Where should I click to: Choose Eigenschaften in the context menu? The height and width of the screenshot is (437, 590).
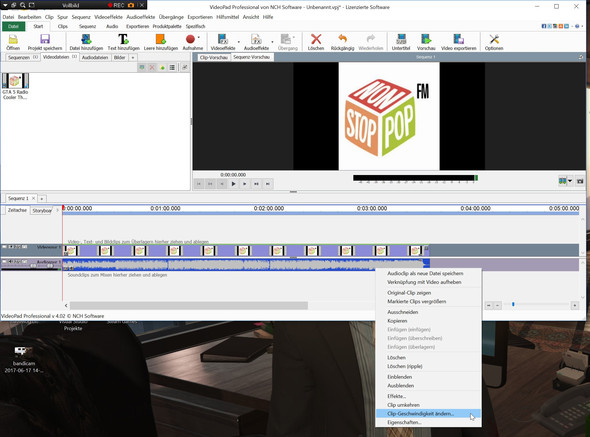click(x=428, y=422)
